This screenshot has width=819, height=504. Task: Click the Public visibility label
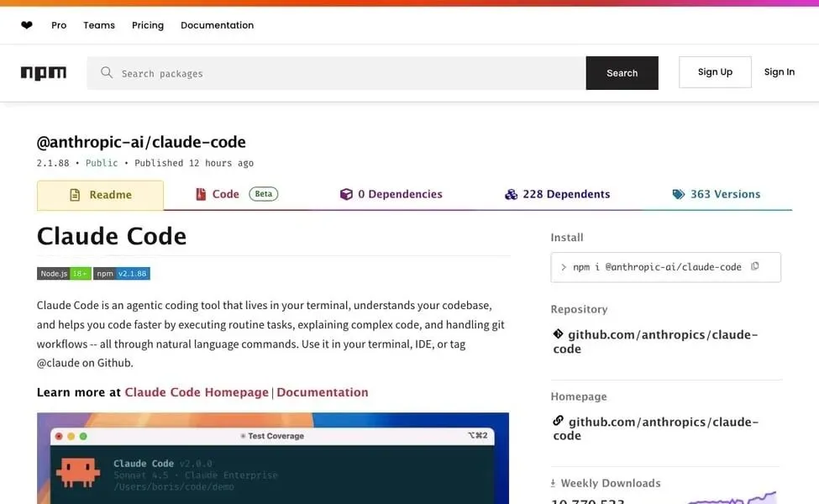(x=102, y=163)
